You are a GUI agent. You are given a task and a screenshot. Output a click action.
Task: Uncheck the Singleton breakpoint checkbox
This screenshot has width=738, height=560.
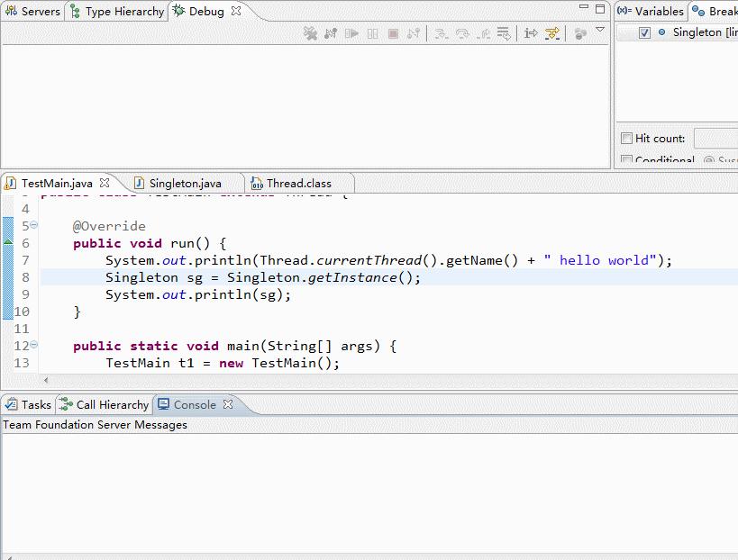click(x=645, y=32)
